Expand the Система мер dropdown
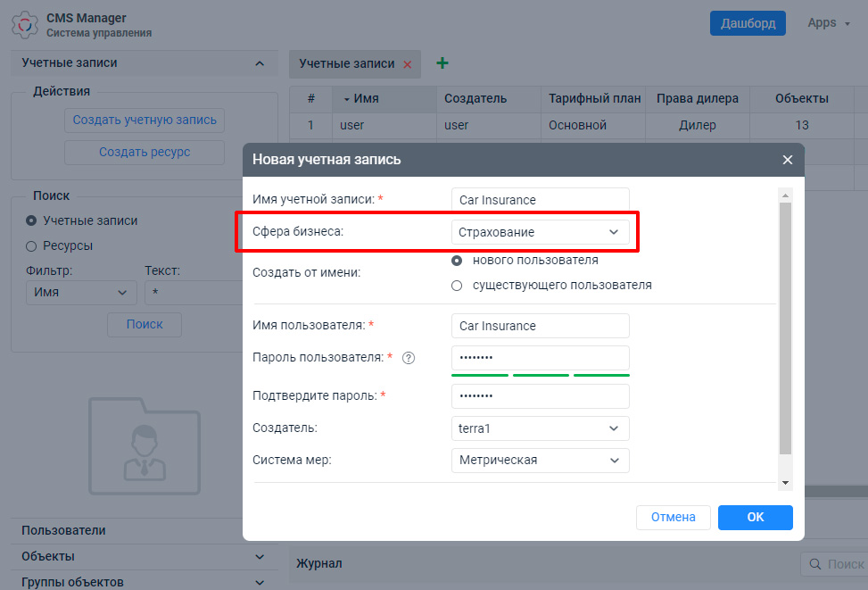Screen dimensions: 868x590 540,461
